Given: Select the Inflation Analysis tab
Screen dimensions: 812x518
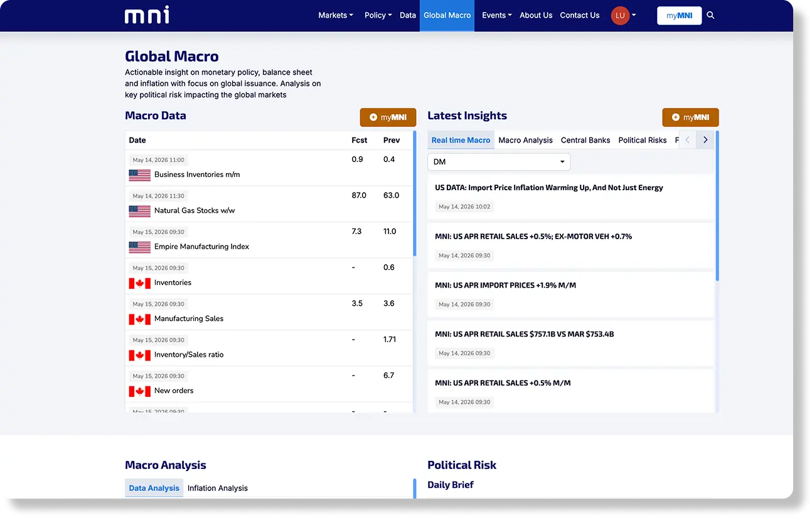Looking at the screenshot, I should [x=217, y=488].
